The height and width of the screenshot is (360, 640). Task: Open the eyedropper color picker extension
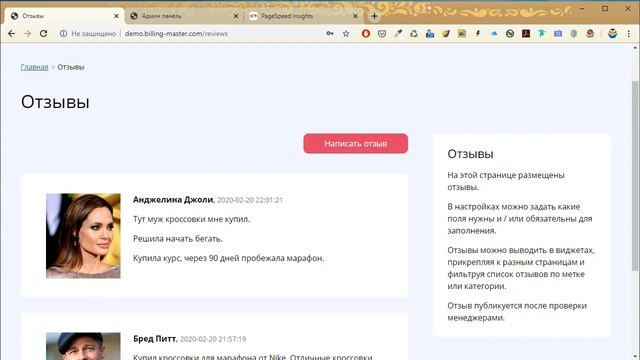coord(398,33)
